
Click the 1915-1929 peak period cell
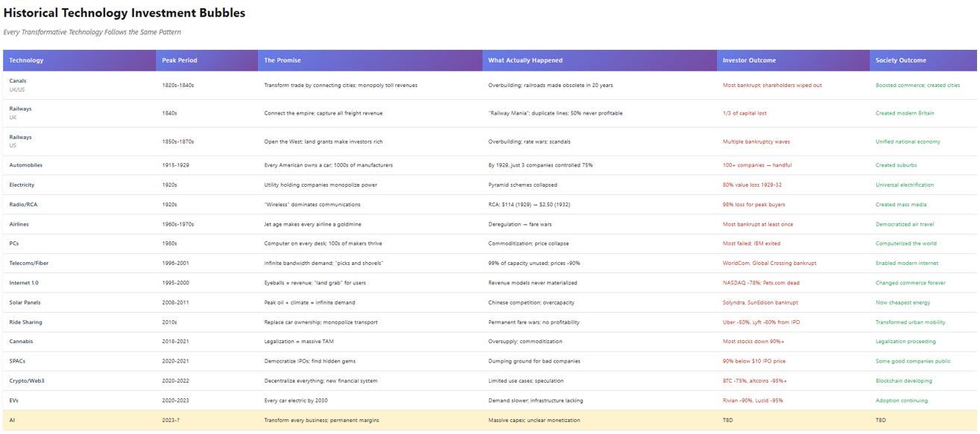[x=207, y=165]
